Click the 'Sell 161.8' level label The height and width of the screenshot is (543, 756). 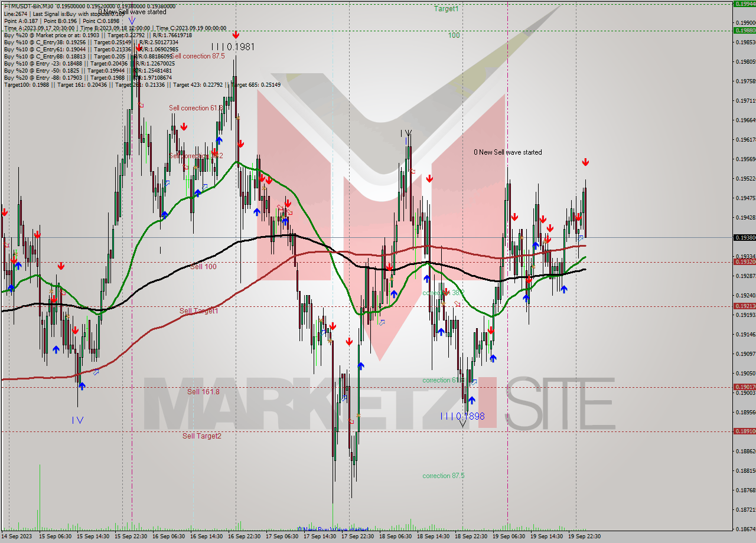(204, 391)
